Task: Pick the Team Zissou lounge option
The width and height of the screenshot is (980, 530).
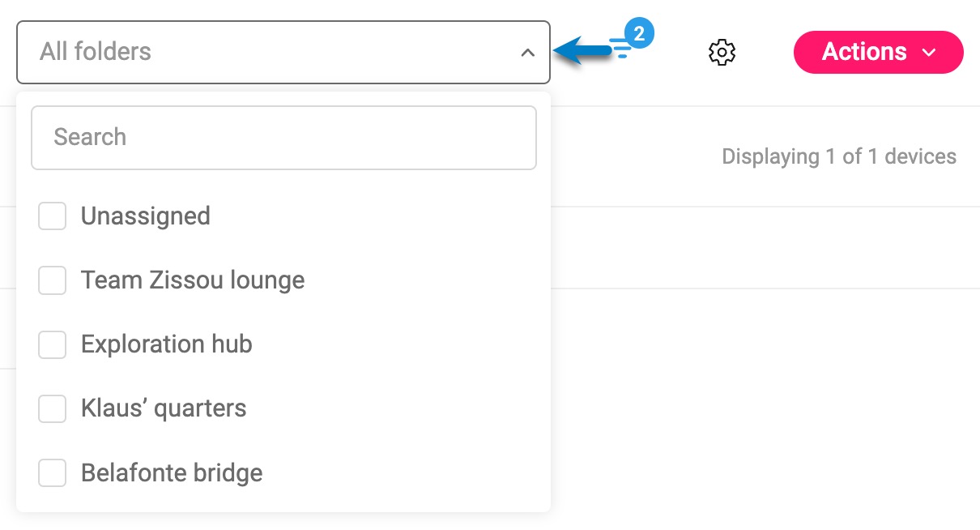Action: click(193, 280)
